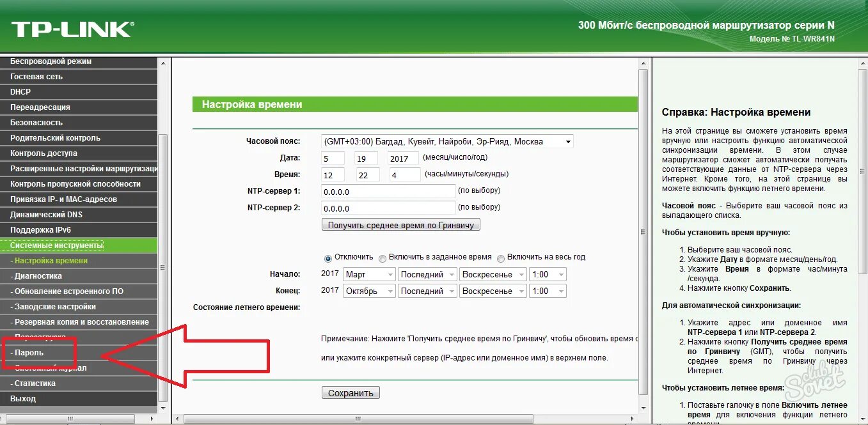
Task: Click the day date field showing 19
Action: click(367, 158)
